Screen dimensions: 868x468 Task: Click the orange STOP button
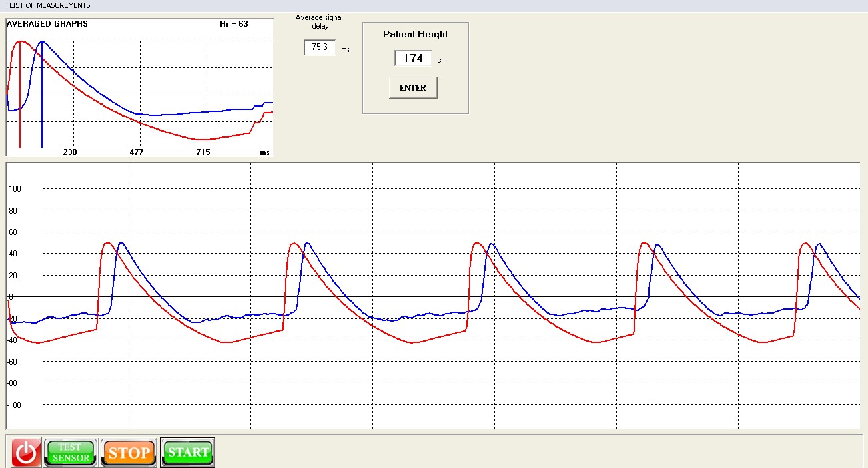pyautogui.click(x=129, y=453)
